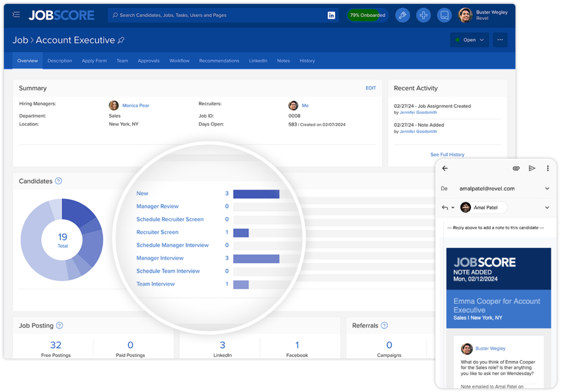
Task: Switch to the Workflow tab
Action: pos(179,61)
